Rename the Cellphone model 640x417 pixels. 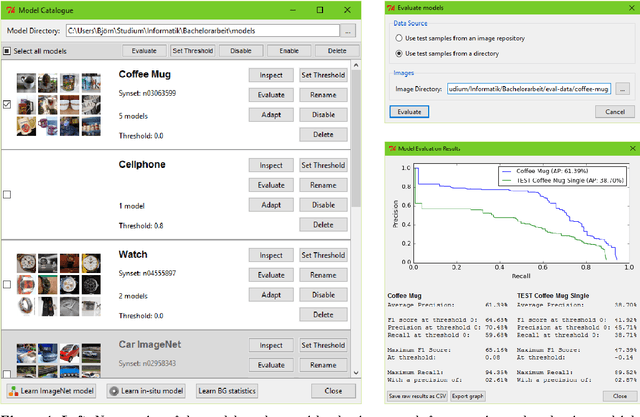pos(323,185)
